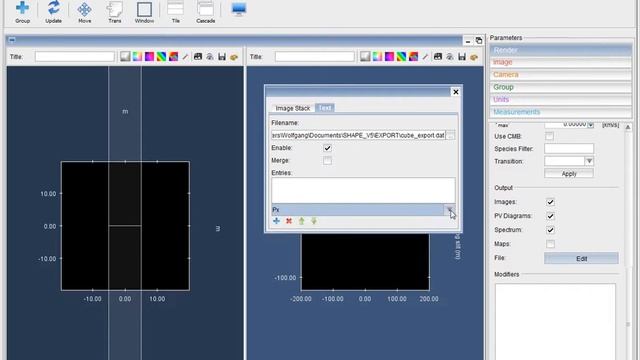Pick diagonal rainbow colormap in right panel

401,57
